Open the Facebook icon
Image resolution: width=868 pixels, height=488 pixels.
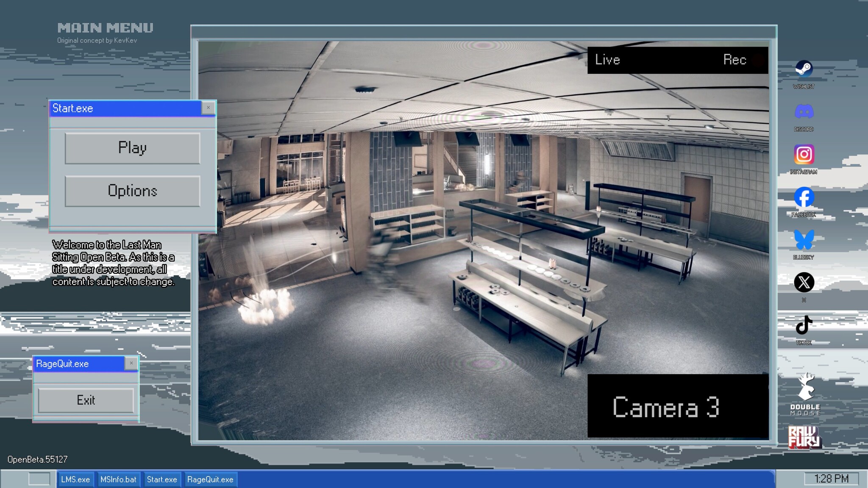coord(804,197)
